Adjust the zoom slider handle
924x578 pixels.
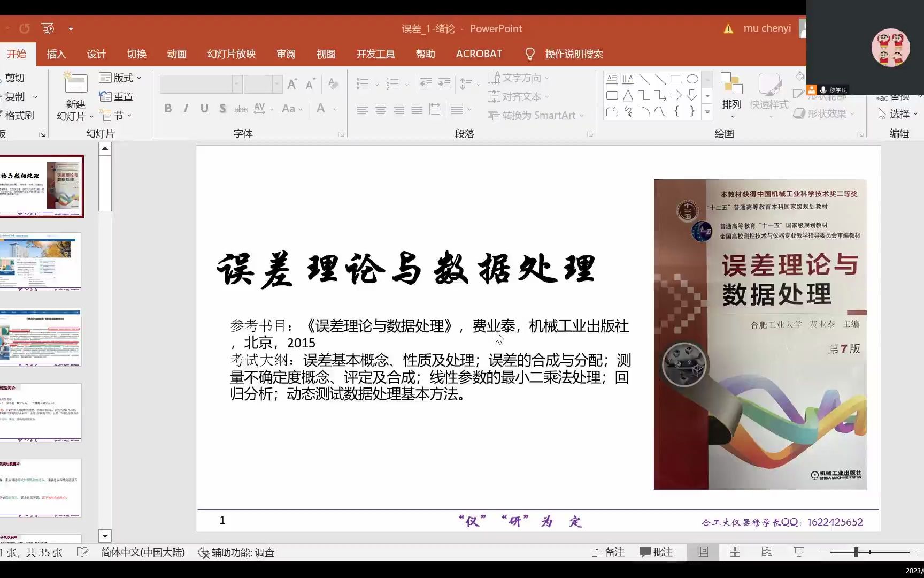(x=856, y=552)
